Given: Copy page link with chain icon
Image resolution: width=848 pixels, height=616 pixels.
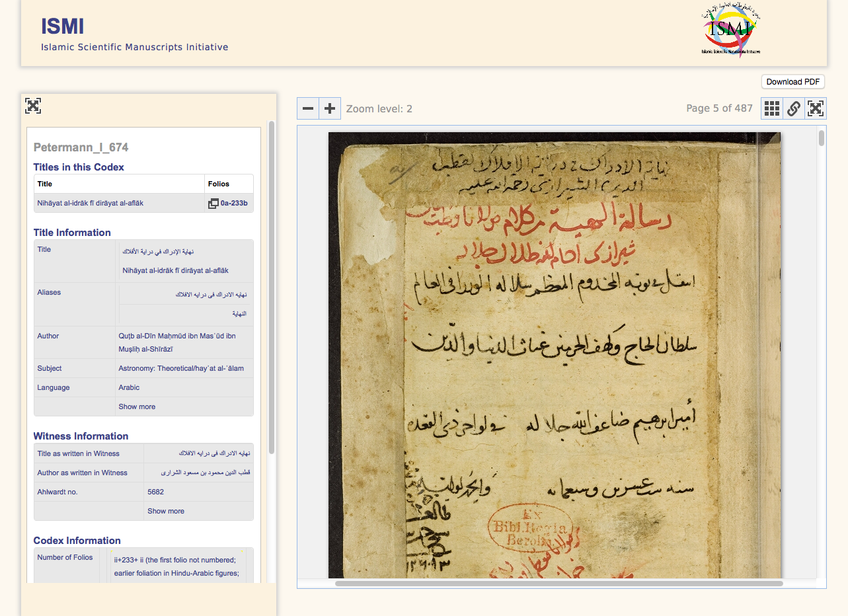Looking at the screenshot, I should pos(794,108).
